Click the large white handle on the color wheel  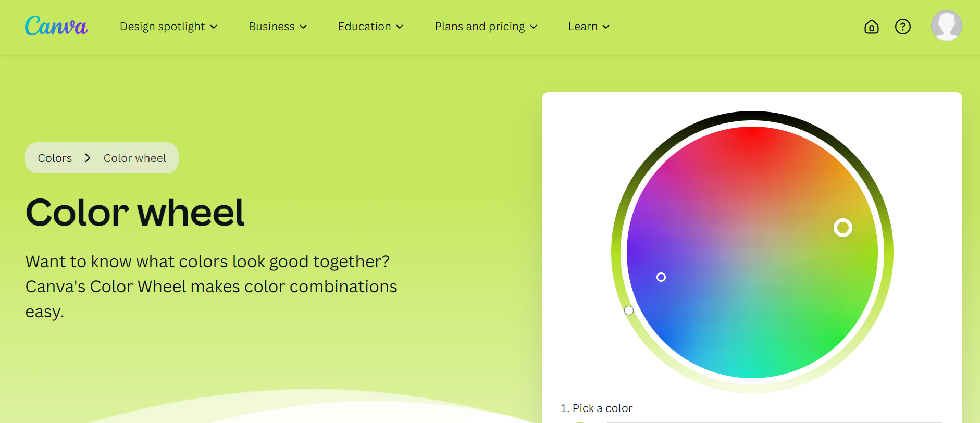click(843, 228)
